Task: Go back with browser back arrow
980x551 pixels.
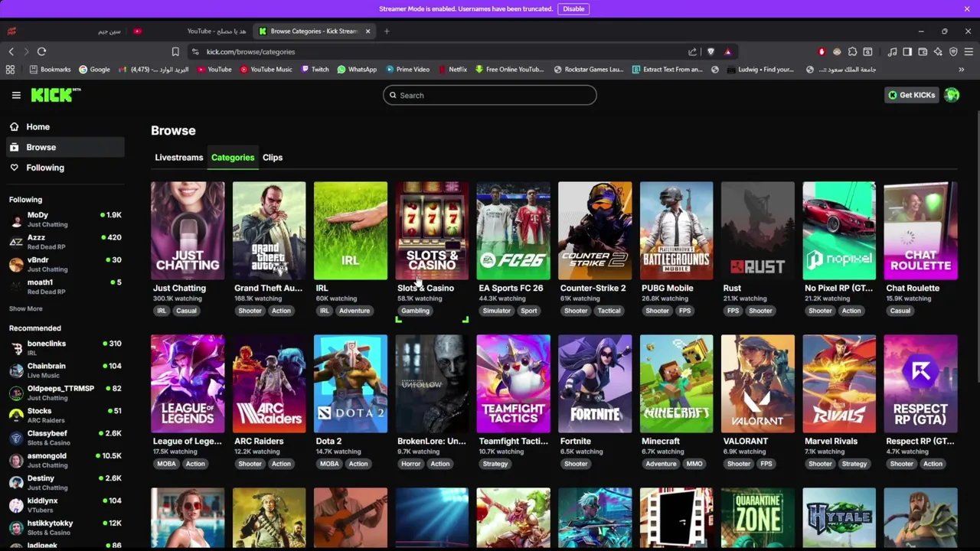Action: [11, 52]
